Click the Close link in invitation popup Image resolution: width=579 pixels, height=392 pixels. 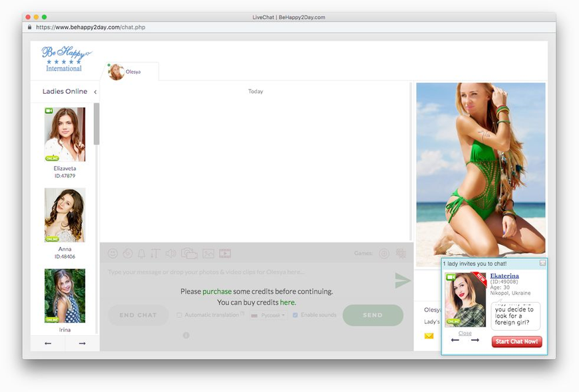(x=465, y=333)
